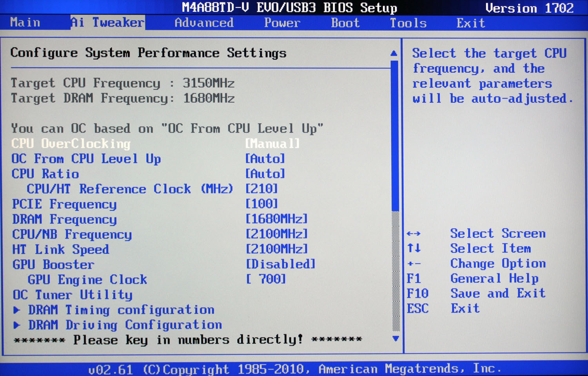Screen dimensions: 588x376
Task: Open OC From CPU Level Up [Auto] value
Action: [265, 159]
